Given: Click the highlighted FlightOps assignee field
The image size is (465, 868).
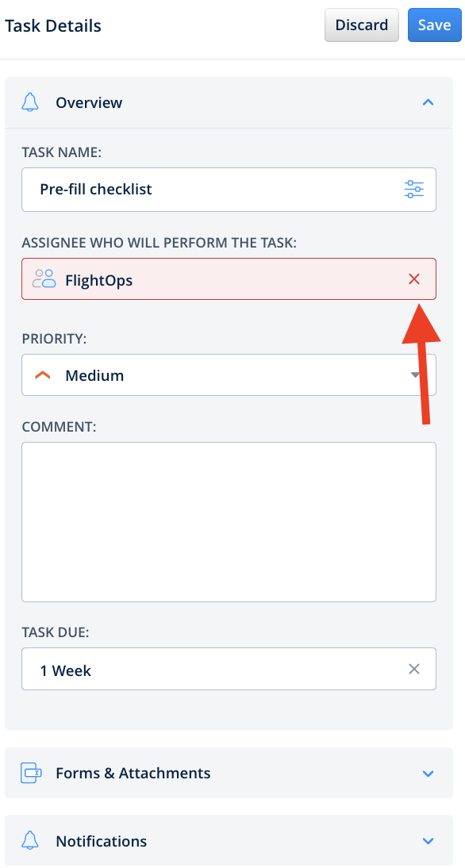Looking at the screenshot, I should point(198,278).
